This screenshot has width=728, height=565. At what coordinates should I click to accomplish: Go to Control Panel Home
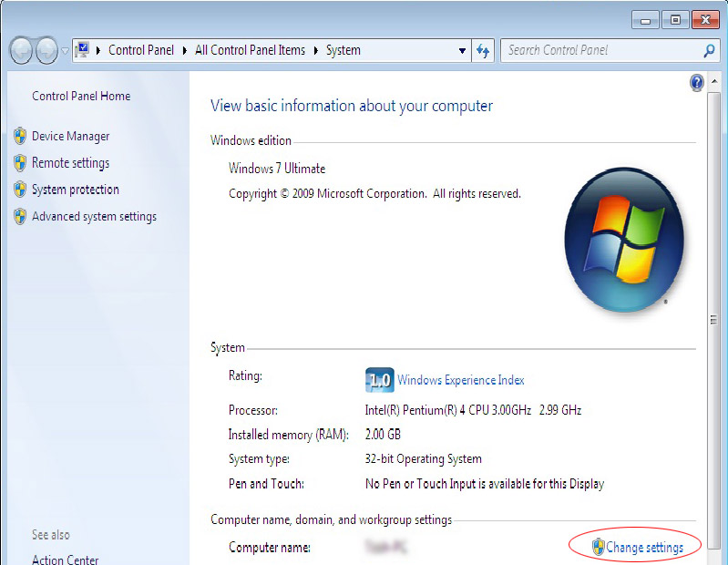(x=81, y=96)
